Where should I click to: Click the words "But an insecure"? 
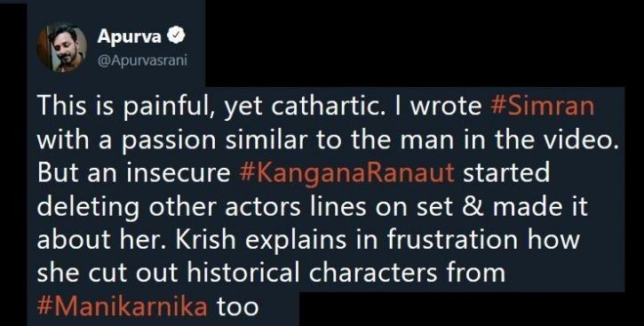point(133,174)
